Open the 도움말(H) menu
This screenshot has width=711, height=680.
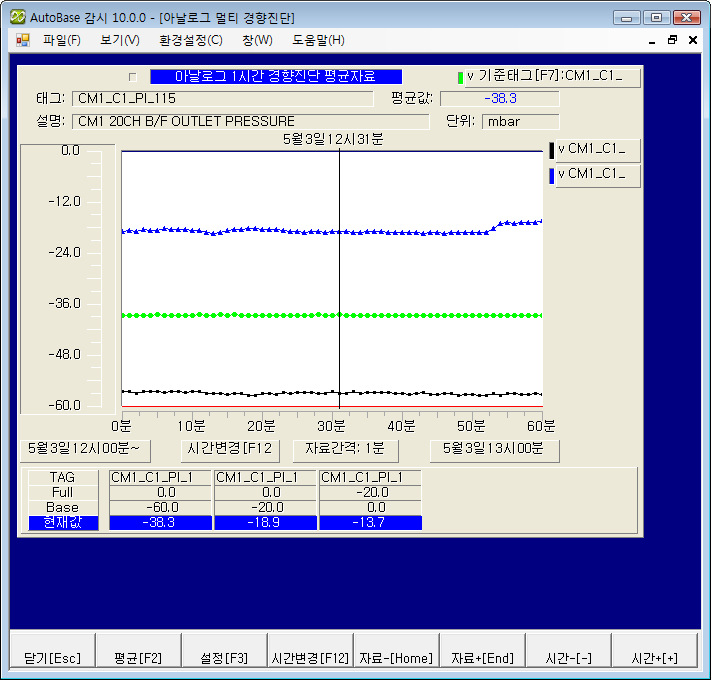[318, 40]
